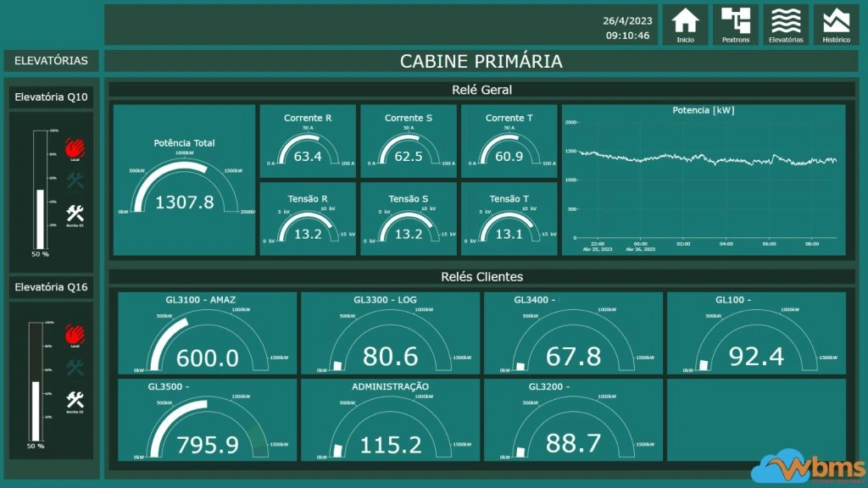Click the white Bomba 02 wrench icon in Q10
Image resolution: width=868 pixels, height=488 pixels.
click(75, 213)
